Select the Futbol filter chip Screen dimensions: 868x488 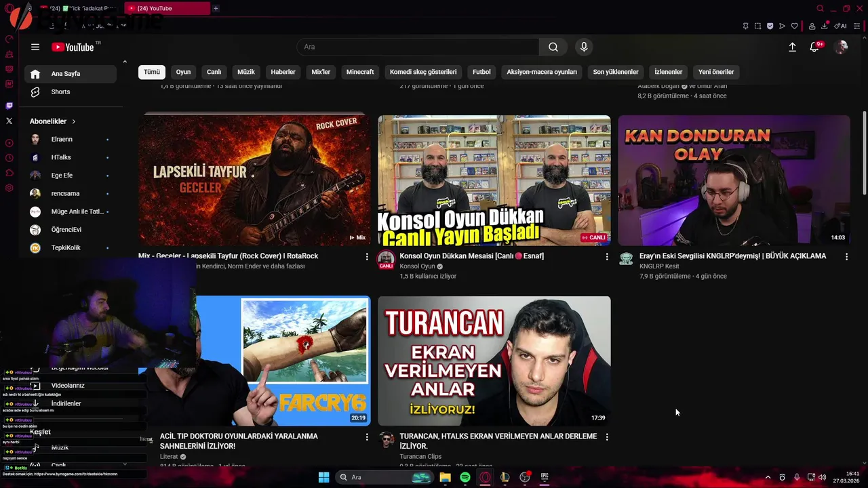[481, 72]
